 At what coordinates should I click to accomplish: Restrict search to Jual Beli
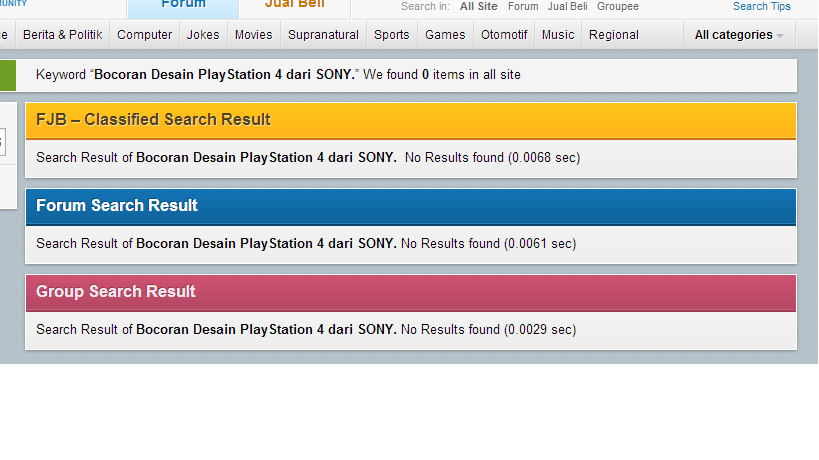567,7
